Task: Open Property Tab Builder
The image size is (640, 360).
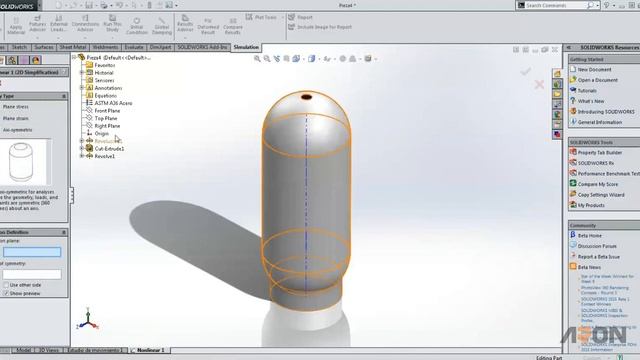Action: (x=600, y=152)
